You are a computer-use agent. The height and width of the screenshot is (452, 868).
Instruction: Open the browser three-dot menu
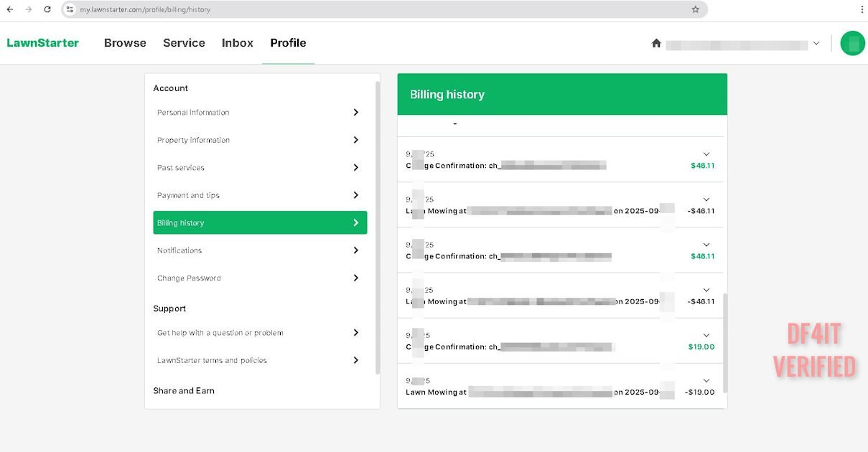pos(862,9)
